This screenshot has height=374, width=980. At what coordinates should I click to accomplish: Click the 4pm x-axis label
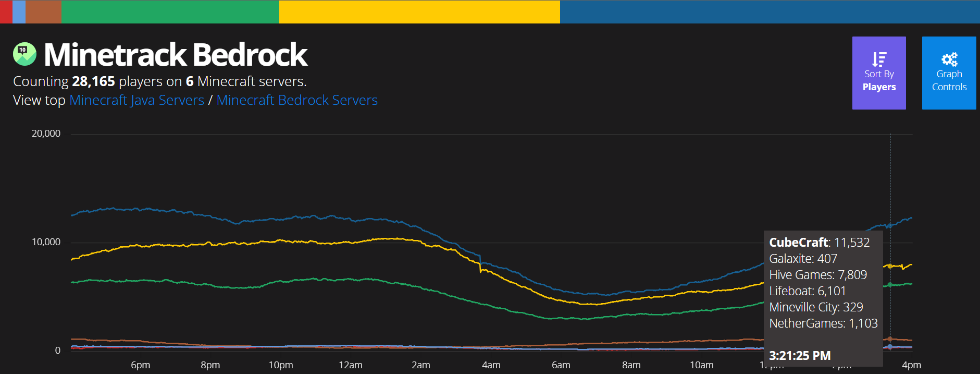pyautogui.click(x=912, y=365)
